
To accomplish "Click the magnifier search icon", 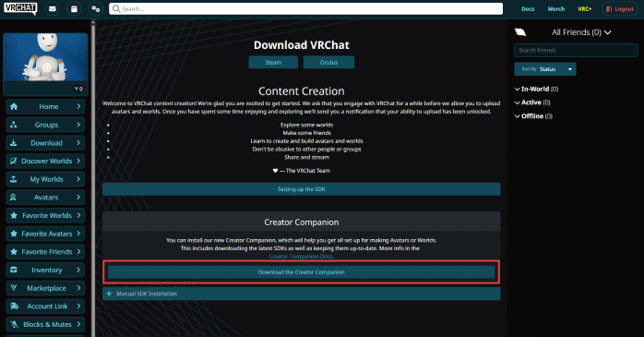I will [x=116, y=8].
